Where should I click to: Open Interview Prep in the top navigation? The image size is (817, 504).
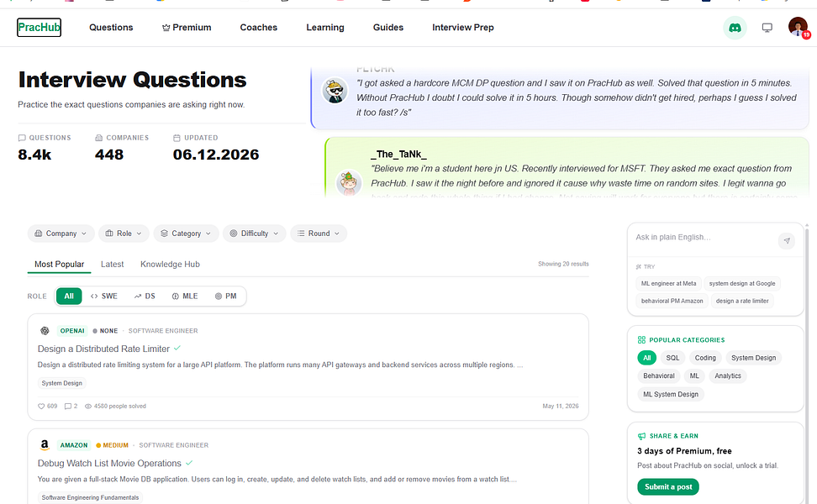462,27
